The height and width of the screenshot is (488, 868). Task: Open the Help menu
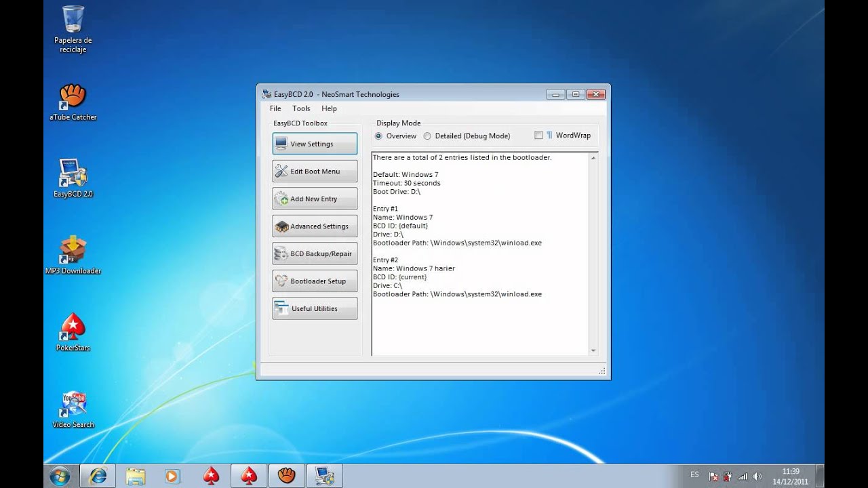[329, 108]
